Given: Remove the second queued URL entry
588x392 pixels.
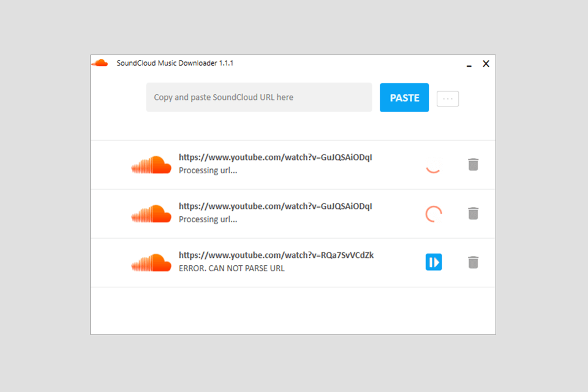Looking at the screenshot, I should [473, 213].
